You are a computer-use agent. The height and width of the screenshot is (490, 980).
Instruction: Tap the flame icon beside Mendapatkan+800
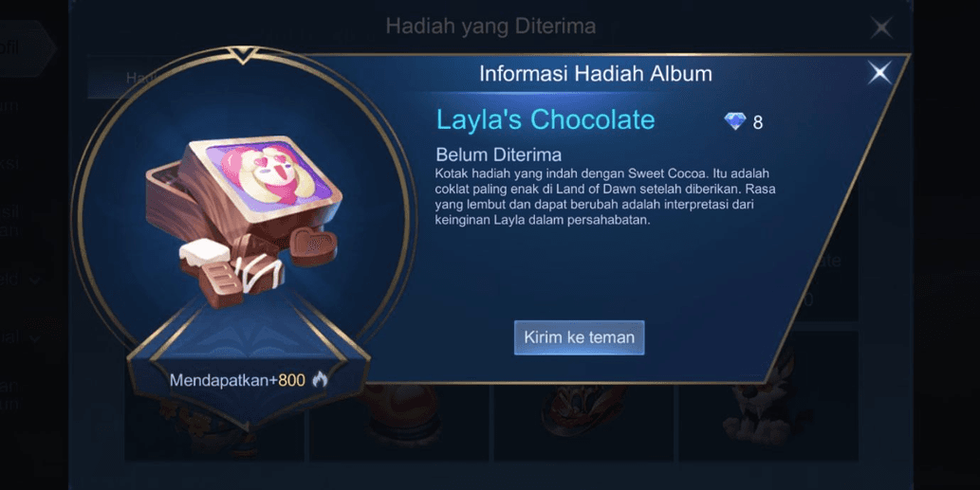click(320, 379)
